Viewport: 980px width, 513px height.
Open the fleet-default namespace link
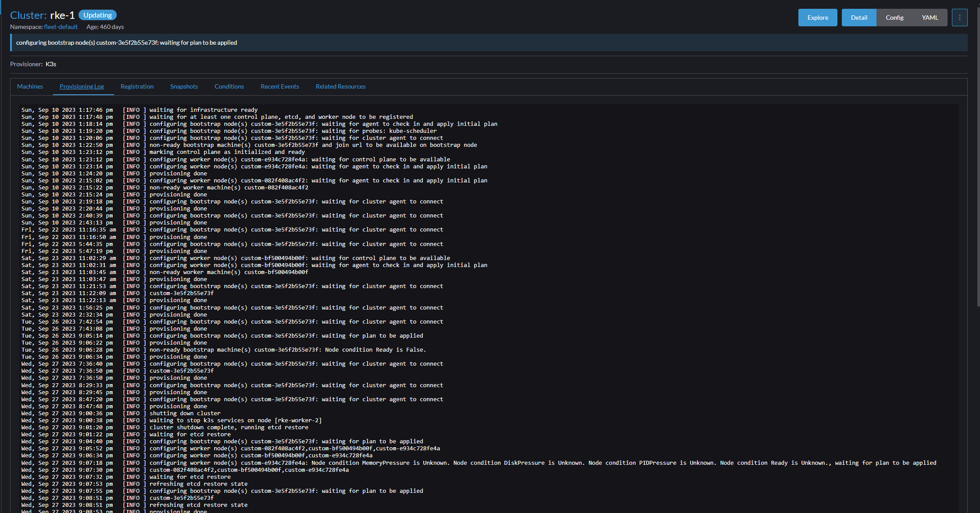(x=61, y=27)
